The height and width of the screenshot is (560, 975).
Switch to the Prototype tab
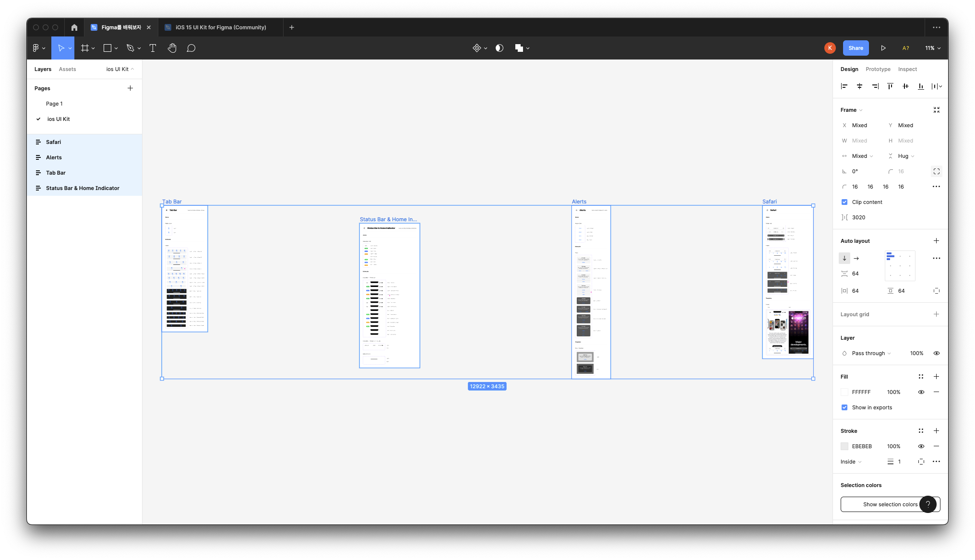click(878, 69)
